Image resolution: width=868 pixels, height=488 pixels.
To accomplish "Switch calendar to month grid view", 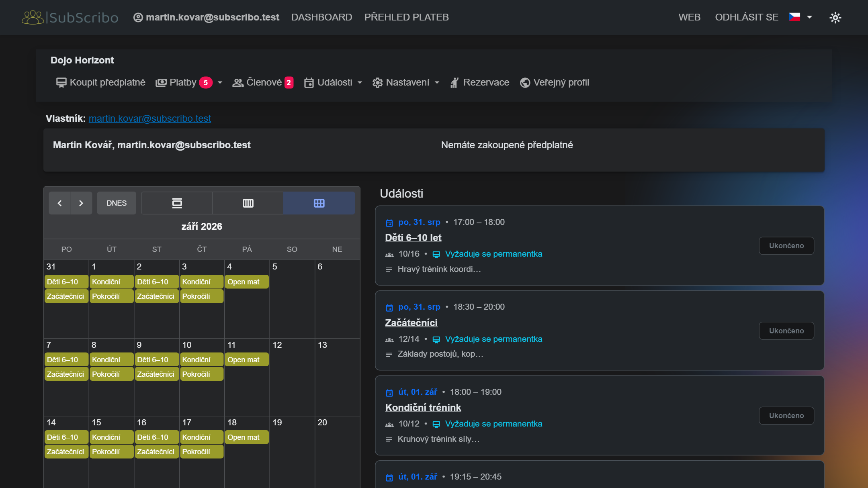I will pos(319,203).
